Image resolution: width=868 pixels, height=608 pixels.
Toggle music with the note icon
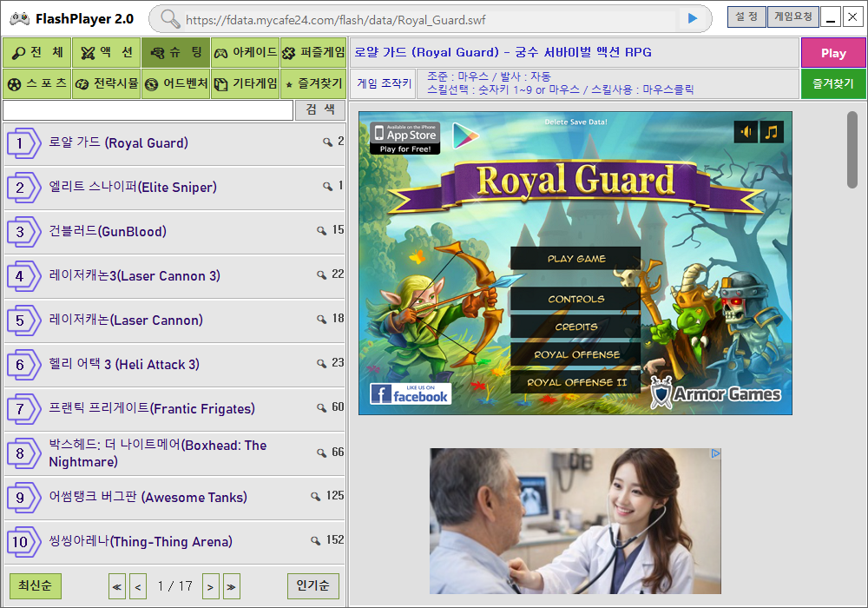(772, 132)
